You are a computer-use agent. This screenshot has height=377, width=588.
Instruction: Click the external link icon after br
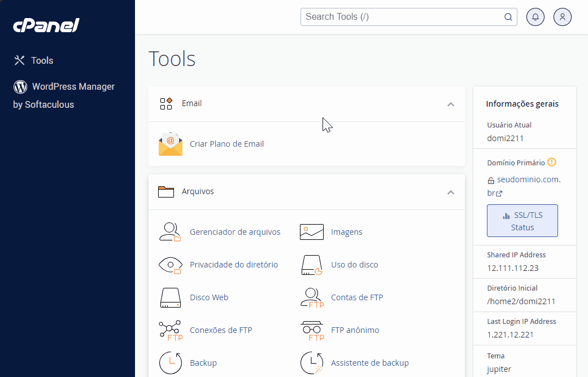click(499, 194)
